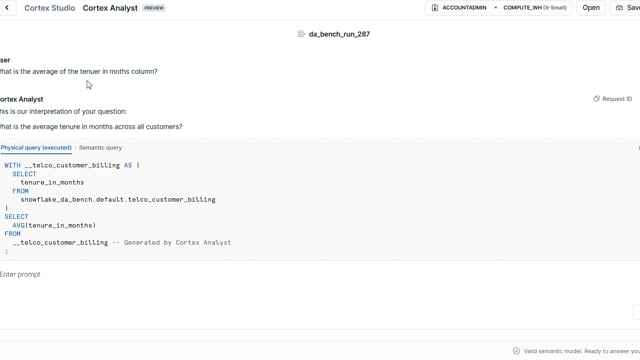Click the da_bench_run_287 file name
640x360 pixels.
click(x=339, y=34)
